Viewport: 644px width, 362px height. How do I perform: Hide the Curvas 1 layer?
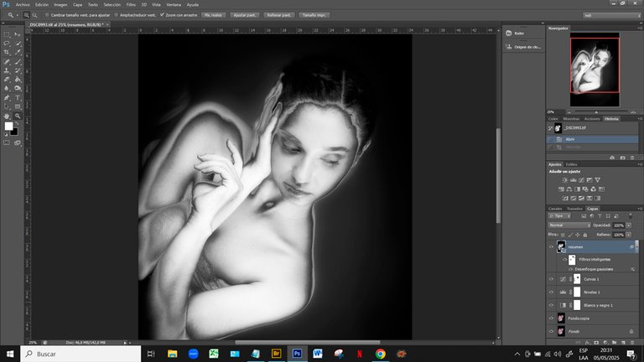point(551,279)
